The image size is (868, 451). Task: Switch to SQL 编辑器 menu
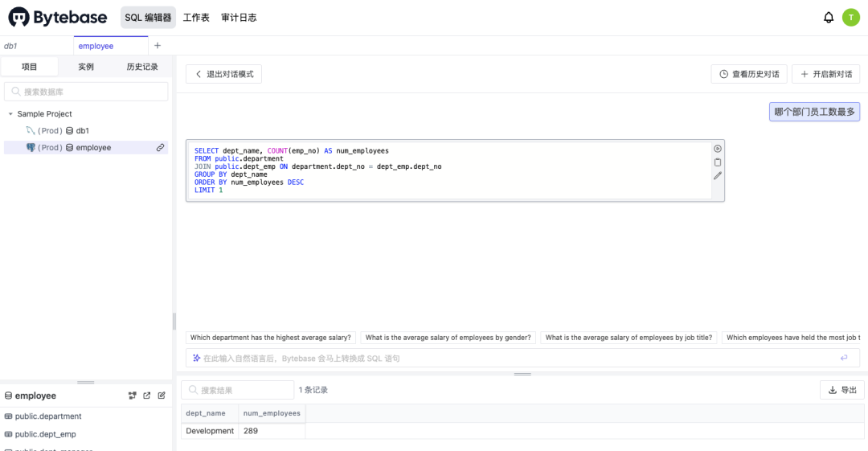(x=148, y=17)
